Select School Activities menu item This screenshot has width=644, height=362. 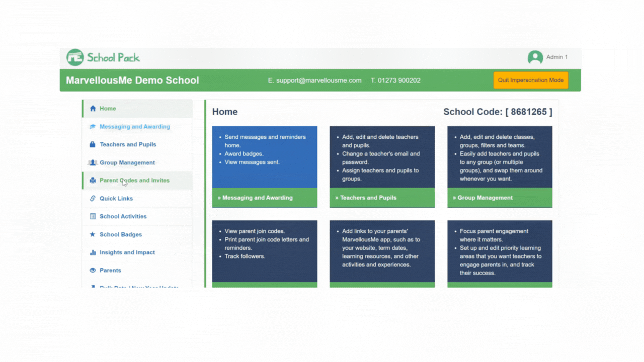coord(123,217)
